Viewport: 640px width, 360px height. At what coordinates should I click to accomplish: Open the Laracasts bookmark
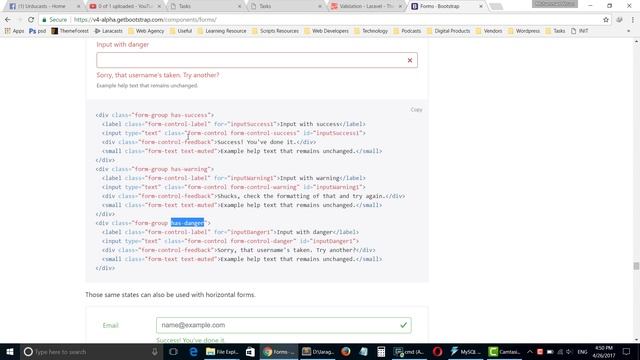tap(108, 31)
